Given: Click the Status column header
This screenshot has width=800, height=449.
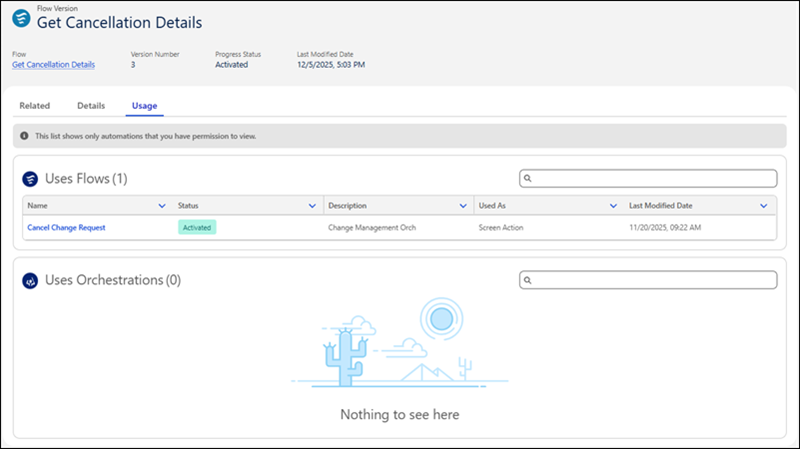Looking at the screenshot, I should tap(248, 206).
